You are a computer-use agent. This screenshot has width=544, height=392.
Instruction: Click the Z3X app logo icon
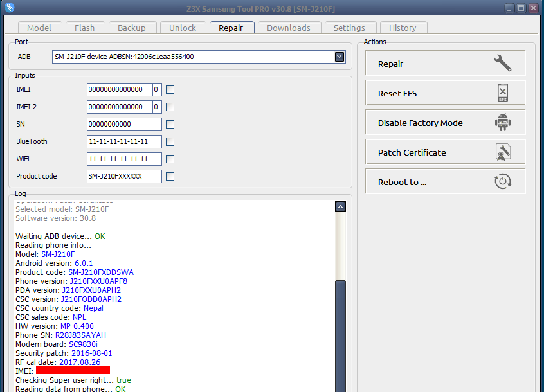click(x=10, y=7)
